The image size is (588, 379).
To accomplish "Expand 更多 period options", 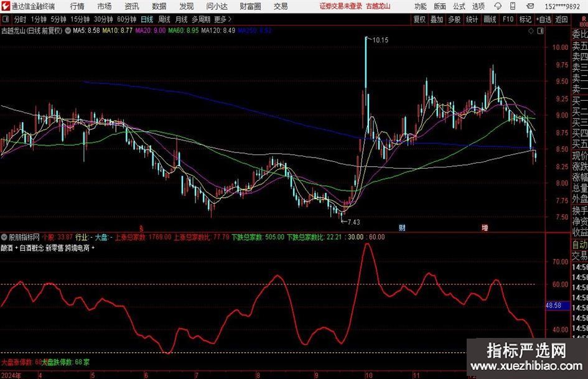I will (223, 19).
